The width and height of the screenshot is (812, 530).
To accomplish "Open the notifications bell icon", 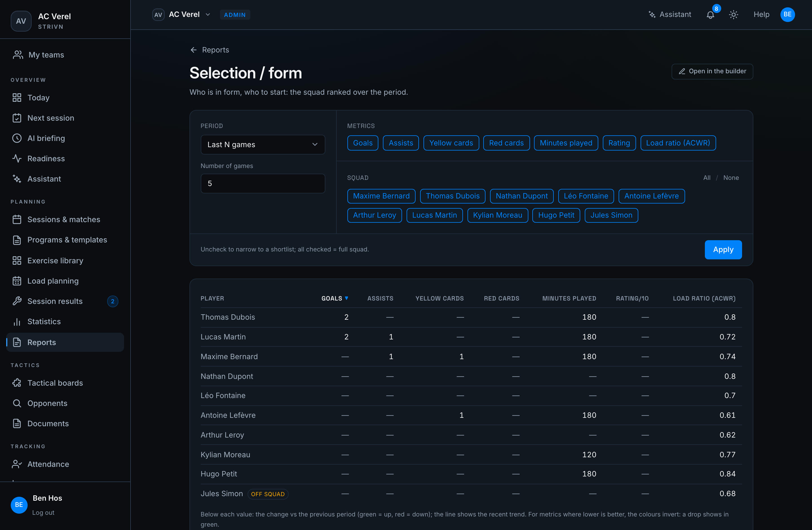I will (x=710, y=15).
